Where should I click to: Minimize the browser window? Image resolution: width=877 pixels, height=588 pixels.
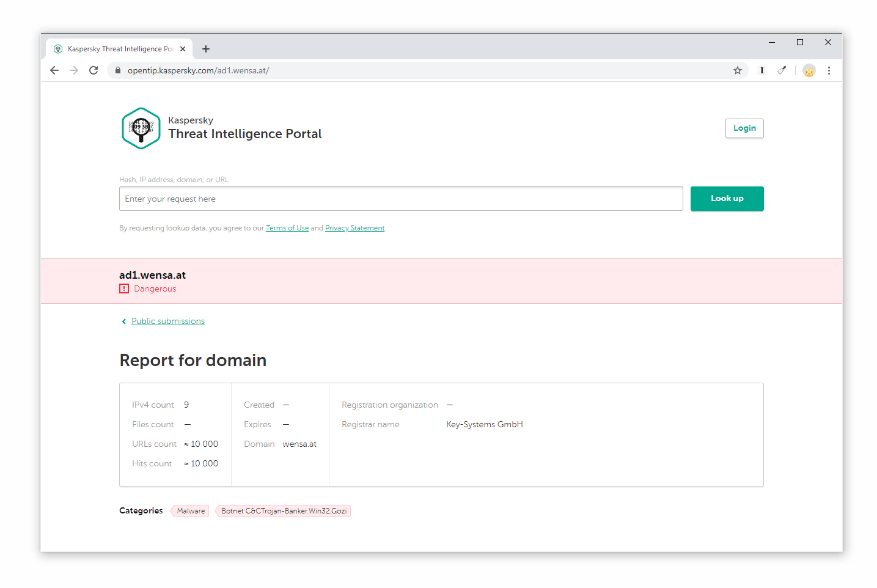click(772, 42)
